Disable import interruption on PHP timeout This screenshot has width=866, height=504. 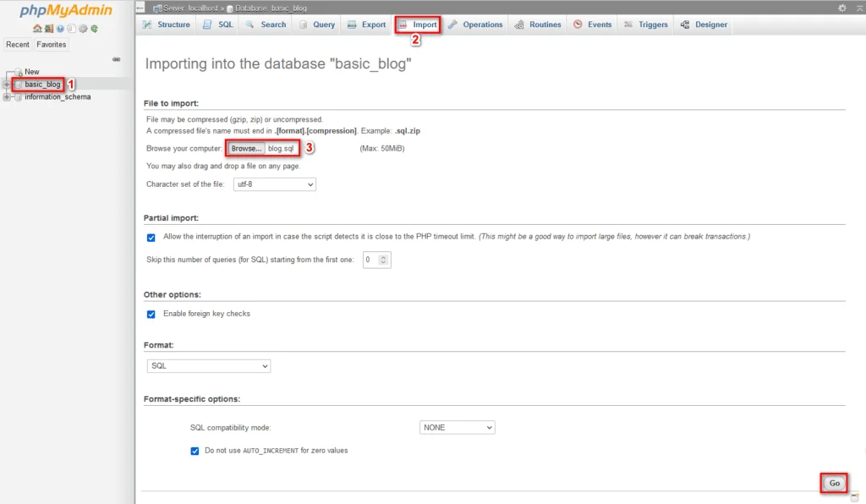coord(151,238)
